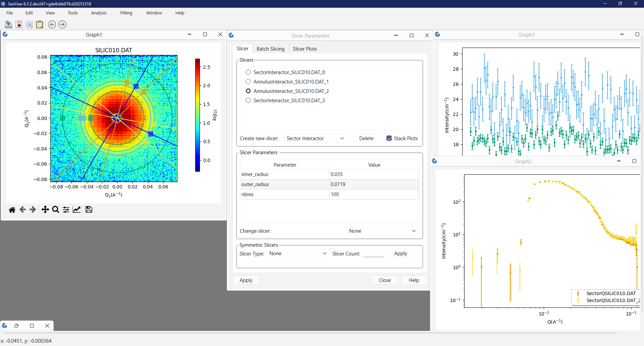
Task: Expand the Change slicer dropdown
Action: pos(382,231)
